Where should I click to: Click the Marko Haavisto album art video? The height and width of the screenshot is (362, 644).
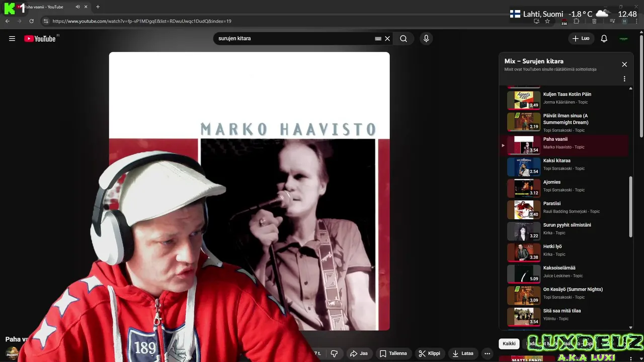(249, 191)
